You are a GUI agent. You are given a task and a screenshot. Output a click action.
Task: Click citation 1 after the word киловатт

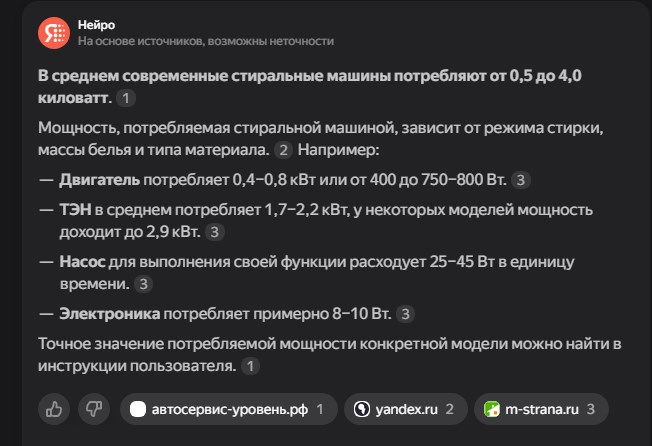pos(126,99)
